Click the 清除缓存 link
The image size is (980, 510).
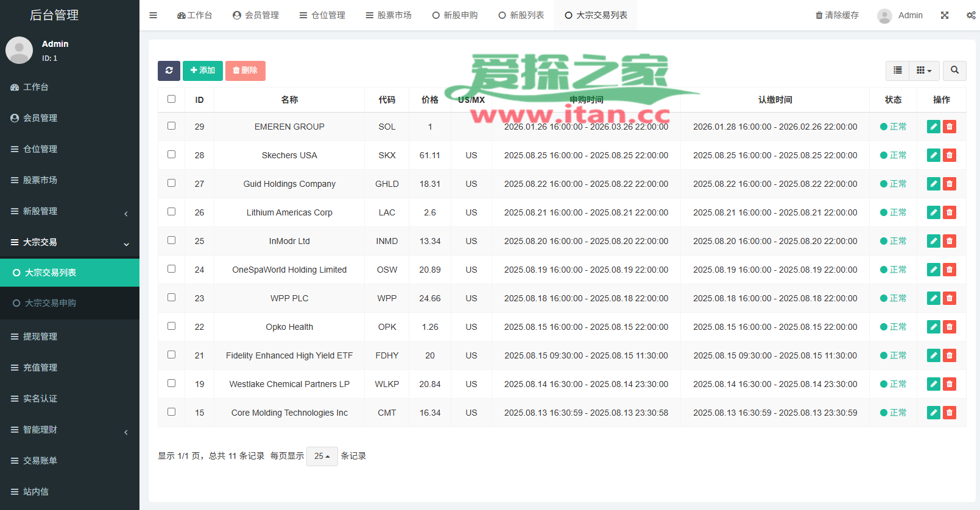[837, 15]
